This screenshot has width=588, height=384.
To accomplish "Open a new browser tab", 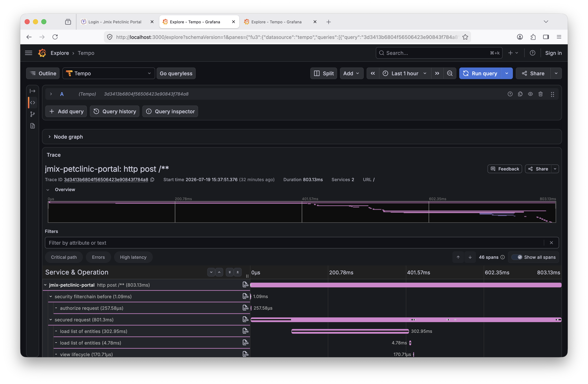I will point(328,22).
